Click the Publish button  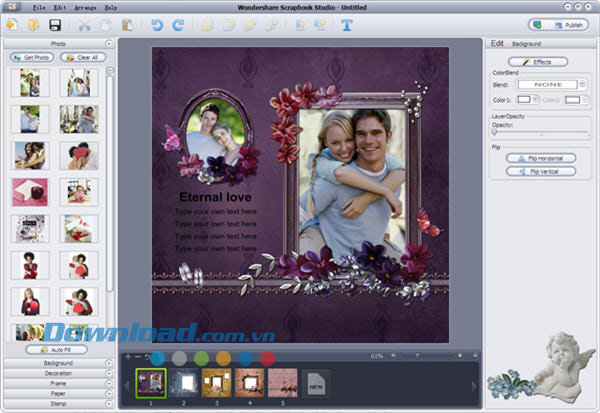(558, 25)
